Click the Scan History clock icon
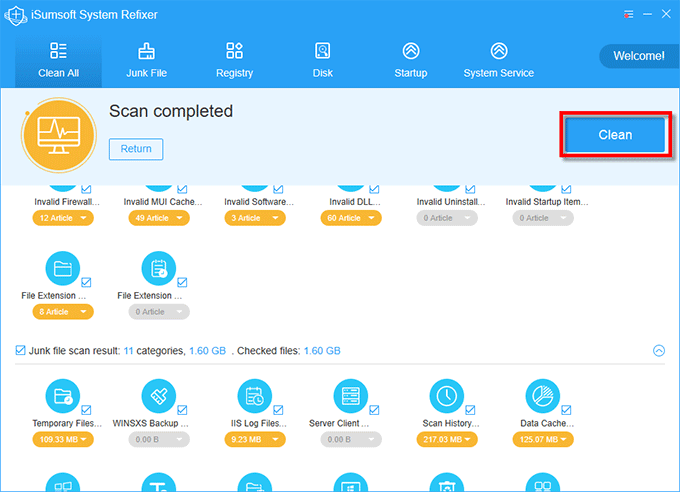 click(447, 396)
